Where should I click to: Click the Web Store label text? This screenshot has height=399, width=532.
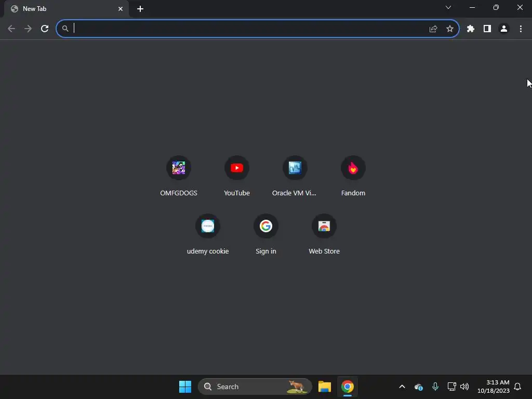(x=324, y=251)
